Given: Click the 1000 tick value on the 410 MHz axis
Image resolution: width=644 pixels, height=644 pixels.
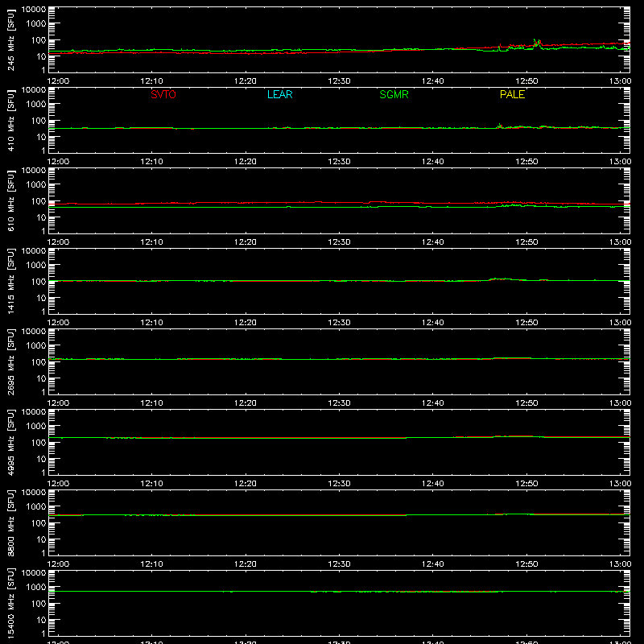Looking at the screenshot, I should click(36, 105).
